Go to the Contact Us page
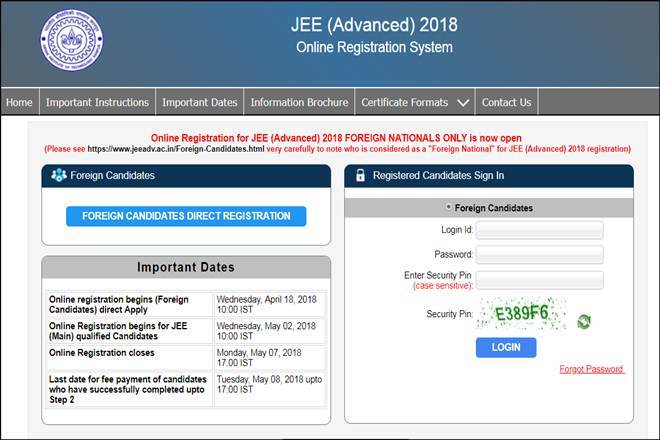 506,102
